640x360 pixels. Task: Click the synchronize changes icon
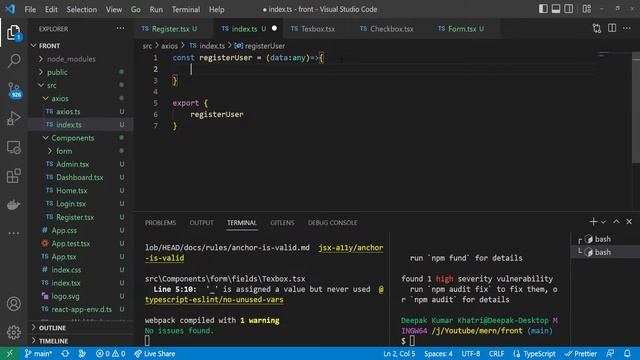(x=65, y=354)
